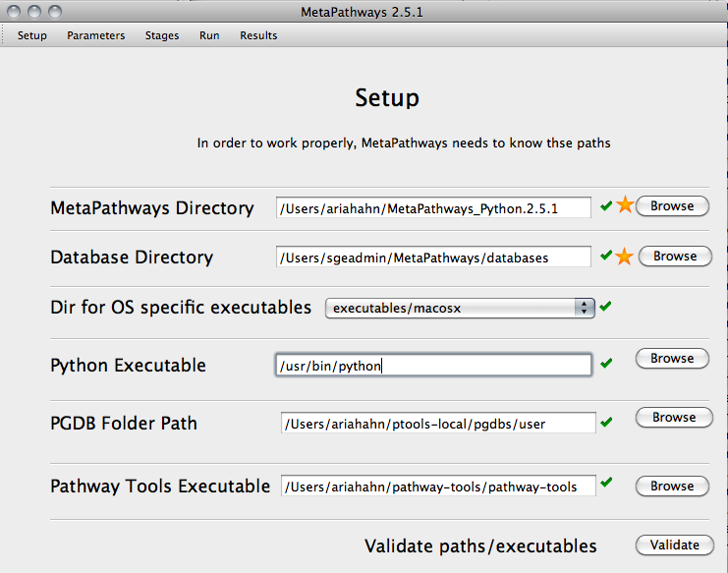Browse for the MetaPathways Directory
The image size is (728, 573).
coord(672,205)
